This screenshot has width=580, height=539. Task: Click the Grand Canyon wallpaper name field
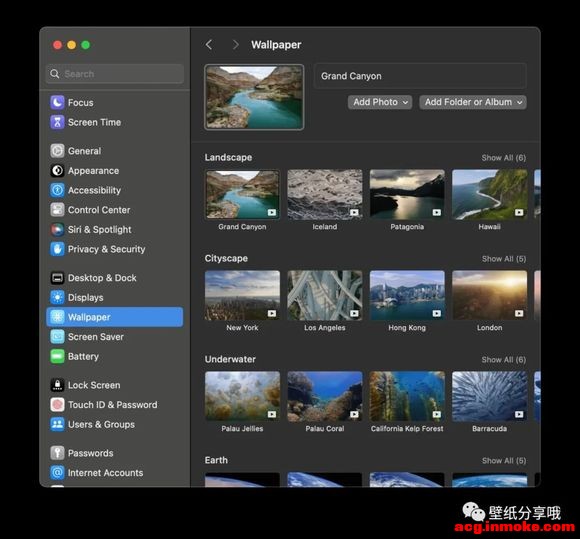[x=420, y=76]
